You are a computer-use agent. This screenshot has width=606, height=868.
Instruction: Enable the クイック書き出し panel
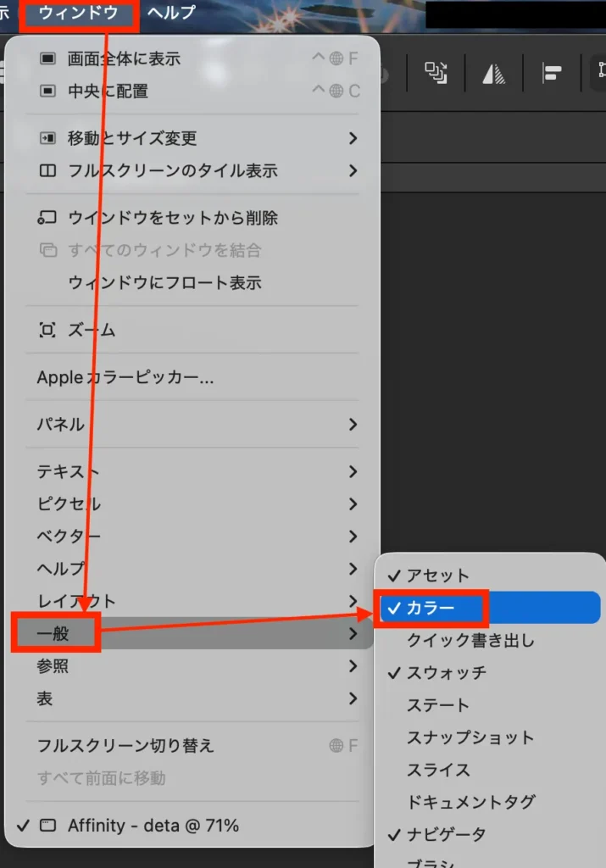point(491,641)
